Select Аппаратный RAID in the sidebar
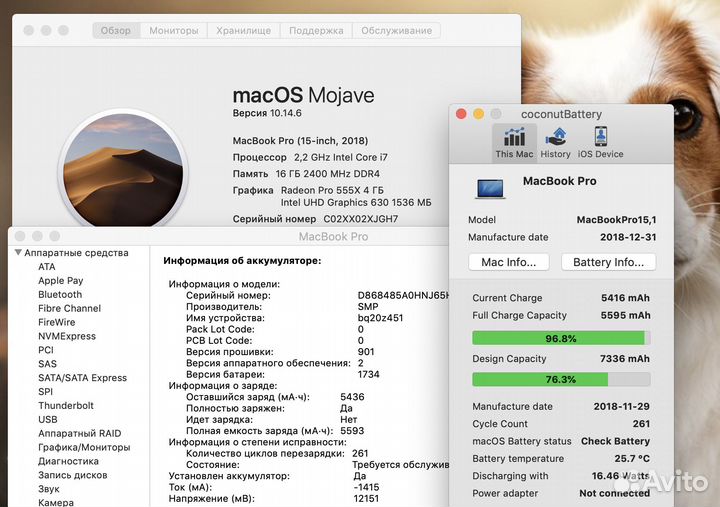 pos(79,434)
